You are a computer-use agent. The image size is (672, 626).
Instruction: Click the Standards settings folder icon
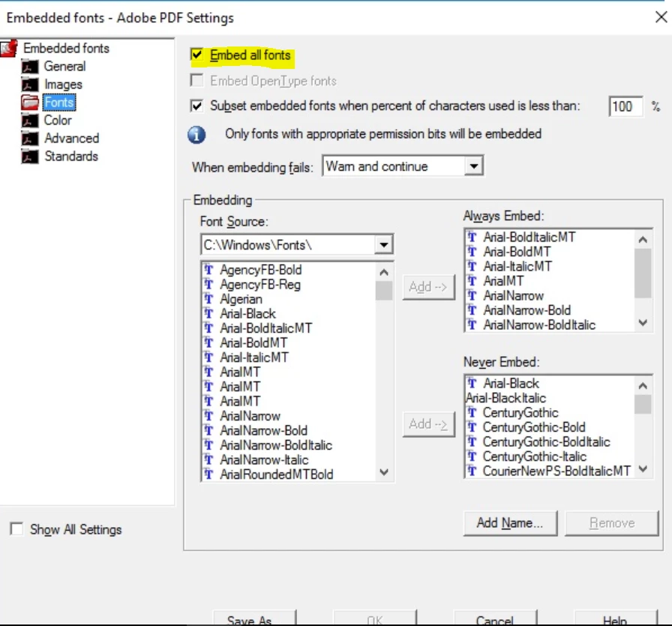[30, 157]
